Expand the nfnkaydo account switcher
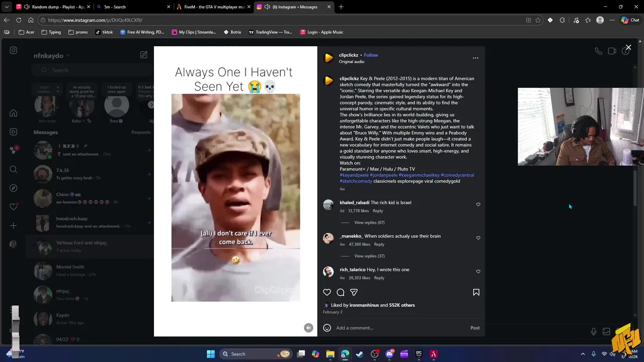 [52, 55]
